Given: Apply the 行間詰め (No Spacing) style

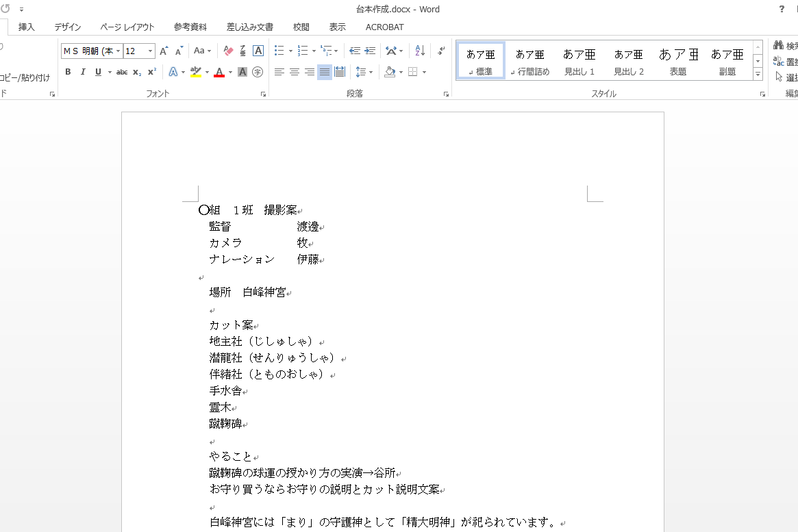Looking at the screenshot, I should click(x=530, y=60).
